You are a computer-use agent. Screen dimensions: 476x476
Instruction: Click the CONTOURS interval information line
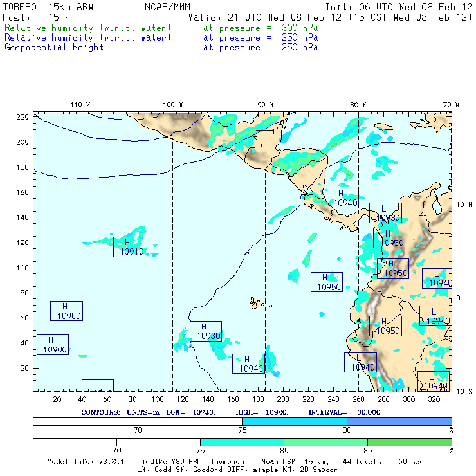pyautogui.click(x=231, y=412)
